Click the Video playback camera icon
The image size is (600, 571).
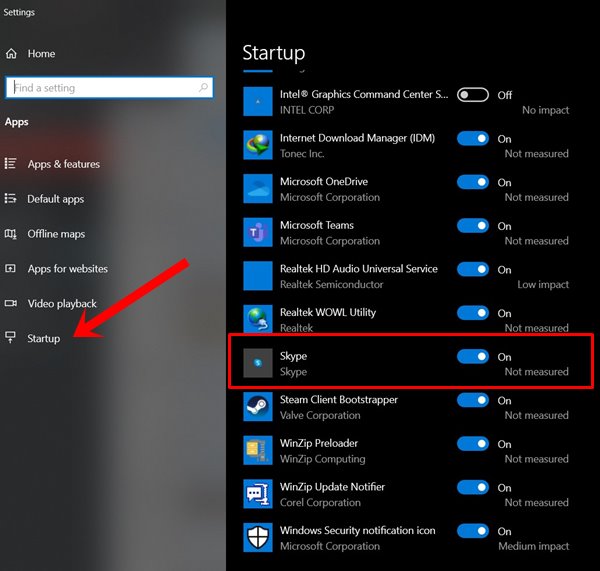click(10, 303)
